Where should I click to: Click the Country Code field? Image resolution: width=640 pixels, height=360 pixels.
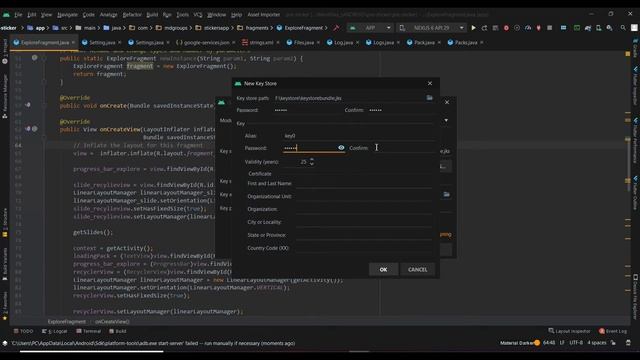point(364,248)
